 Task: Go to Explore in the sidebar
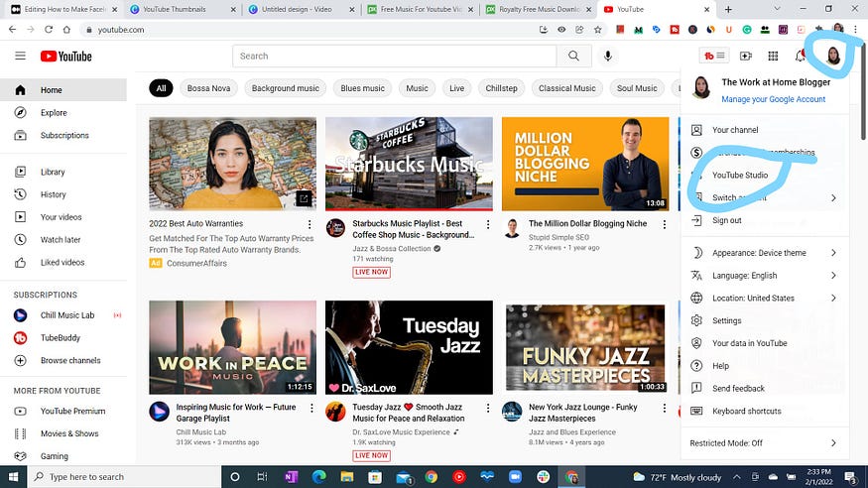tap(63, 112)
